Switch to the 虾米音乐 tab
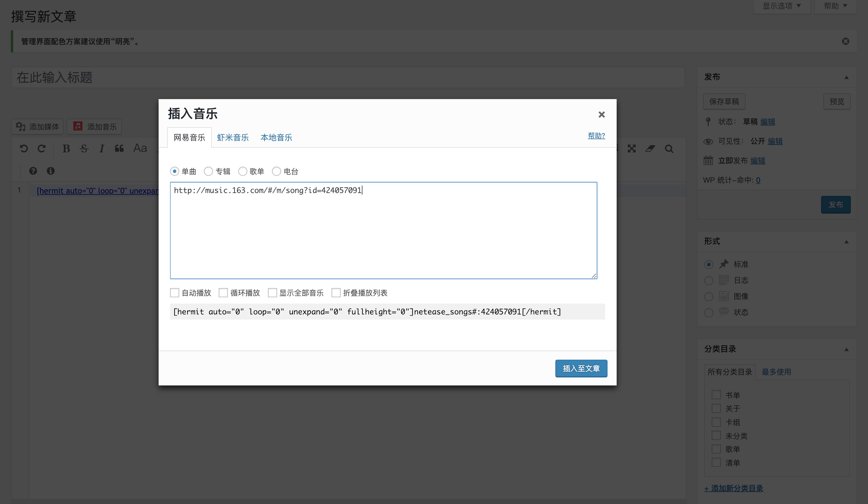Viewport: 868px width, 504px height. (x=233, y=137)
